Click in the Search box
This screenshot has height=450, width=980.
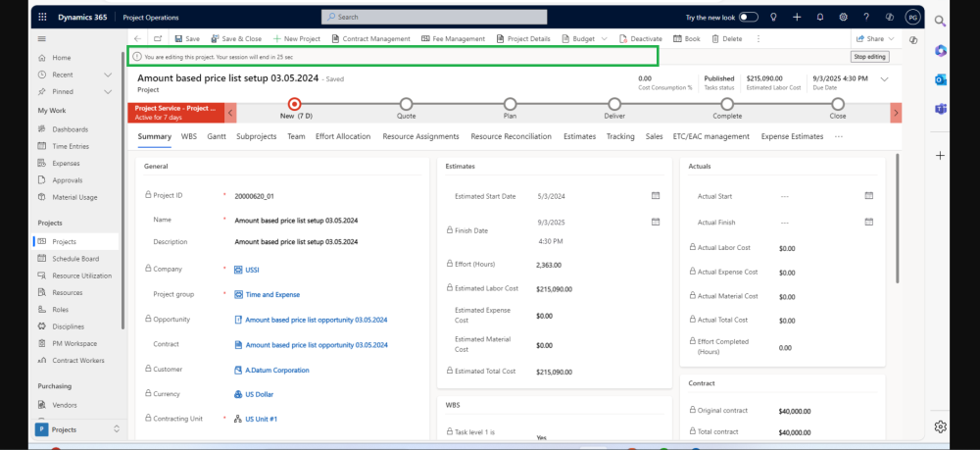[434, 17]
